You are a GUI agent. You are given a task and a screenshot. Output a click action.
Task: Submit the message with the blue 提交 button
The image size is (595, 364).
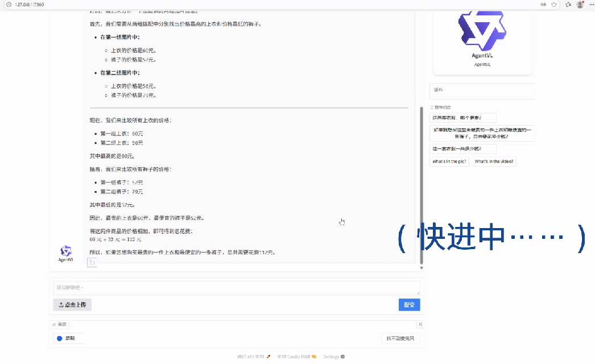point(409,305)
